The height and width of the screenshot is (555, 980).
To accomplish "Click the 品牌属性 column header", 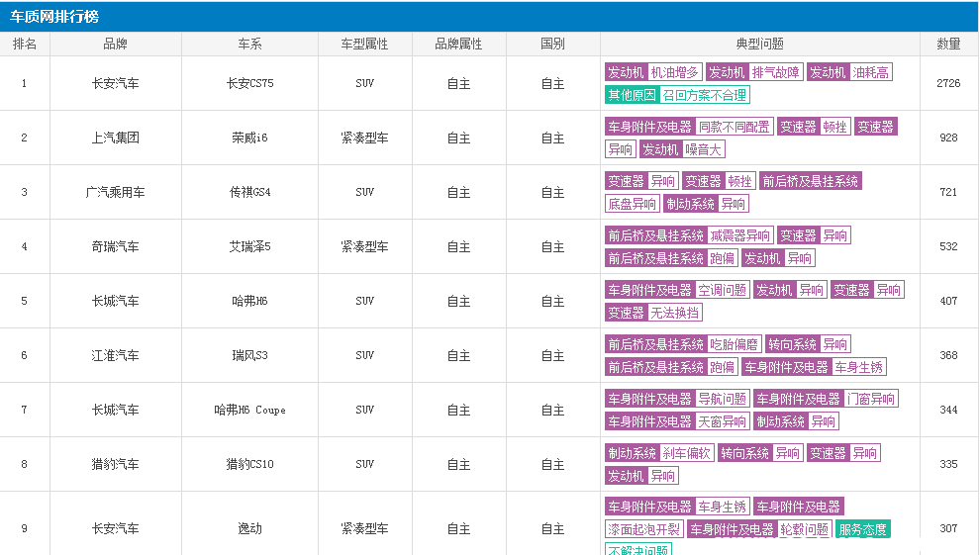I will click(458, 44).
